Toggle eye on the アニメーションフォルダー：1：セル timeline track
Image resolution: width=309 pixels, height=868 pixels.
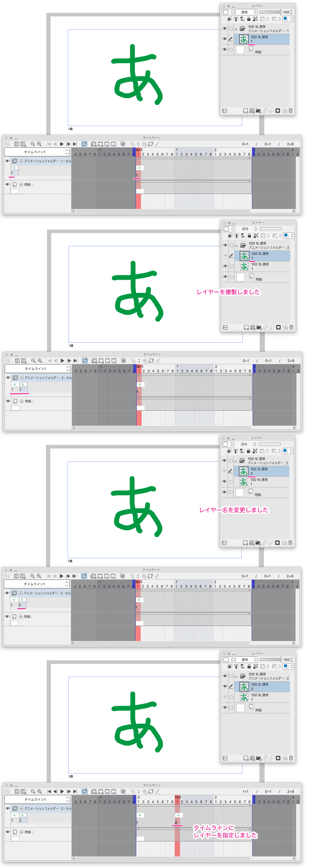(x=7, y=161)
